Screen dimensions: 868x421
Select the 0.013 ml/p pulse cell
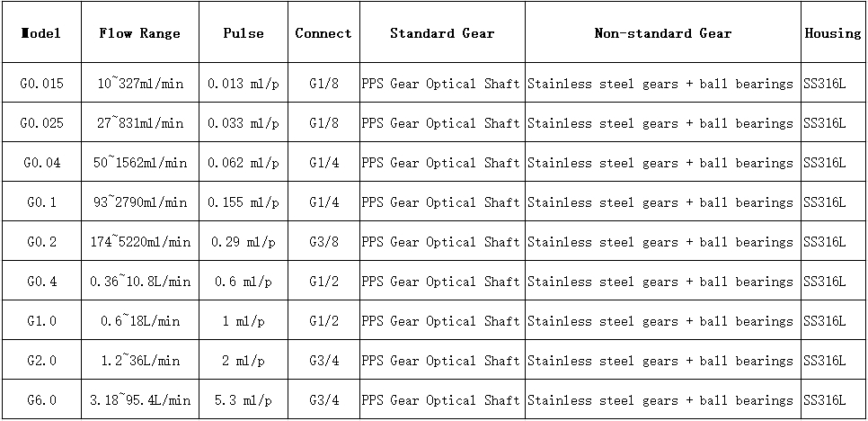coord(244,84)
